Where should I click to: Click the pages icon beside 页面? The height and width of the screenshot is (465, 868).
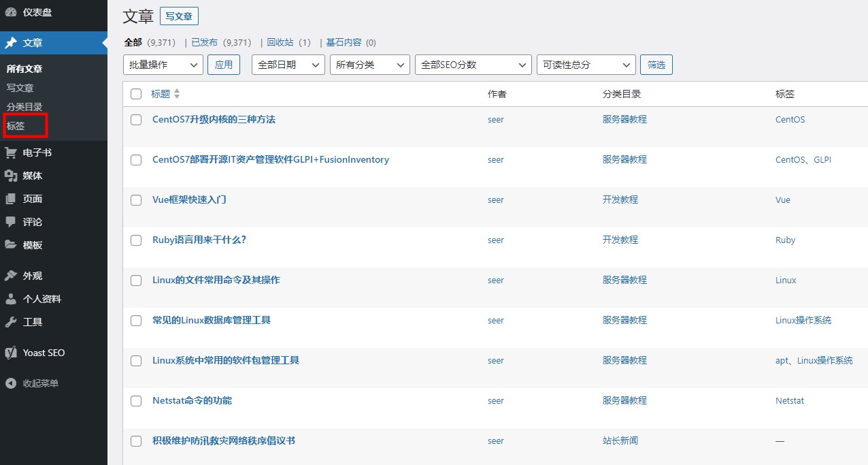[11, 199]
